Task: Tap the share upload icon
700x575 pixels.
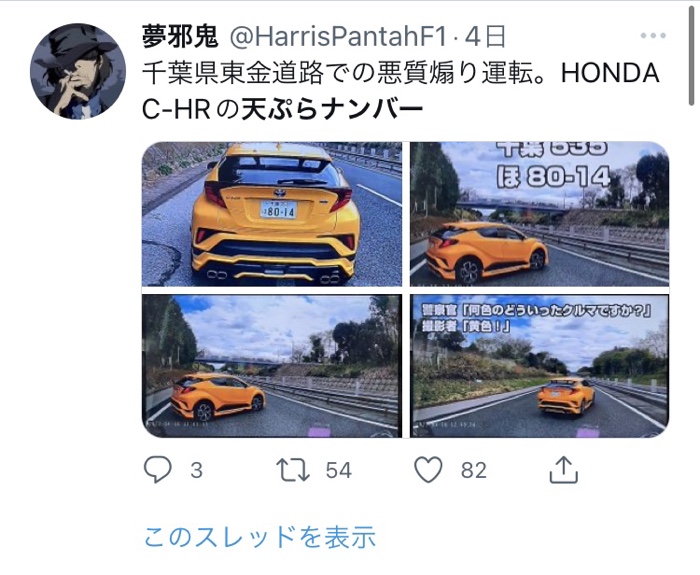Action: tap(563, 470)
